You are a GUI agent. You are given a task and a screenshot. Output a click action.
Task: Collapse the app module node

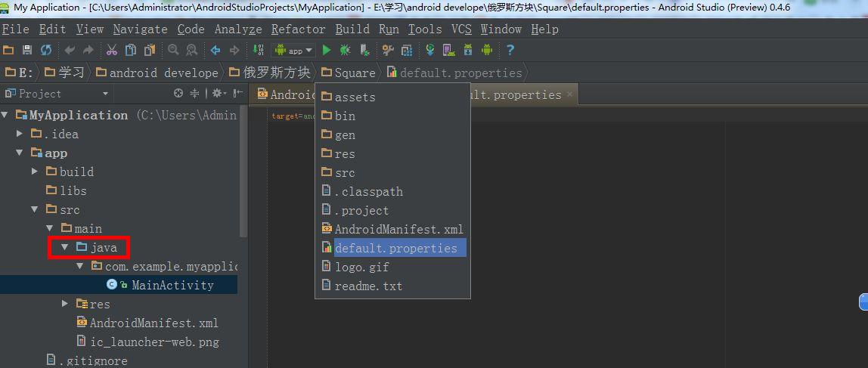coord(20,153)
